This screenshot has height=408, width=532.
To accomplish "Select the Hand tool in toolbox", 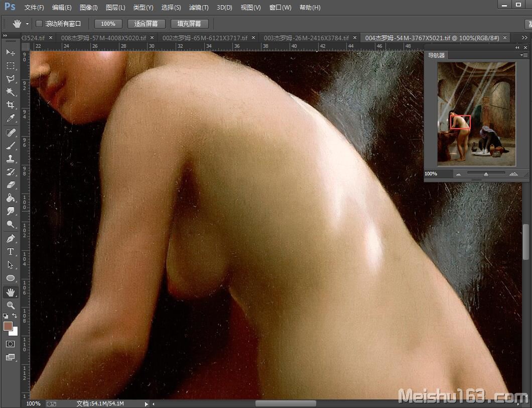I will click(11, 292).
